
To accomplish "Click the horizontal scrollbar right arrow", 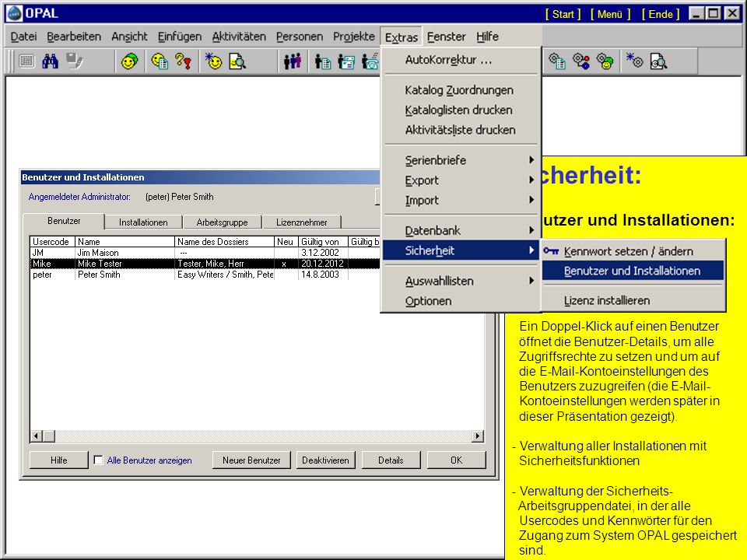I will [477, 436].
